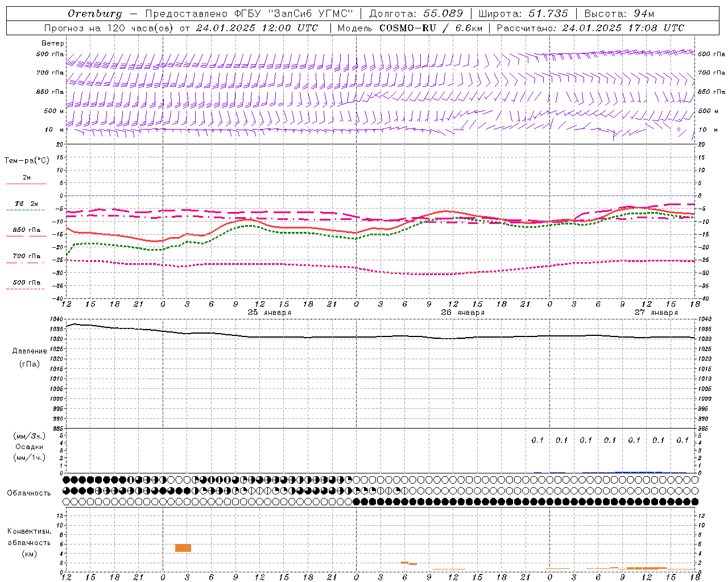Click the "Конвективн." panel label

tap(29, 531)
